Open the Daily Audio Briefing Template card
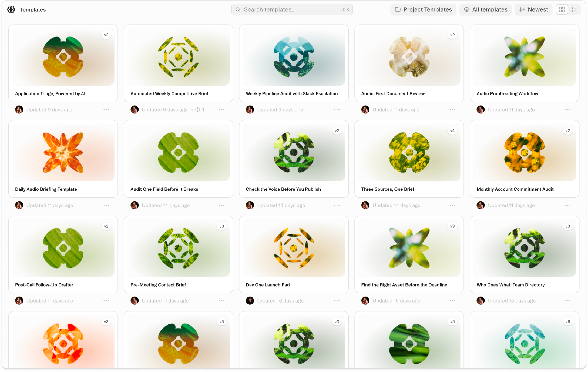This screenshot has height=372, width=588. pos(63,159)
